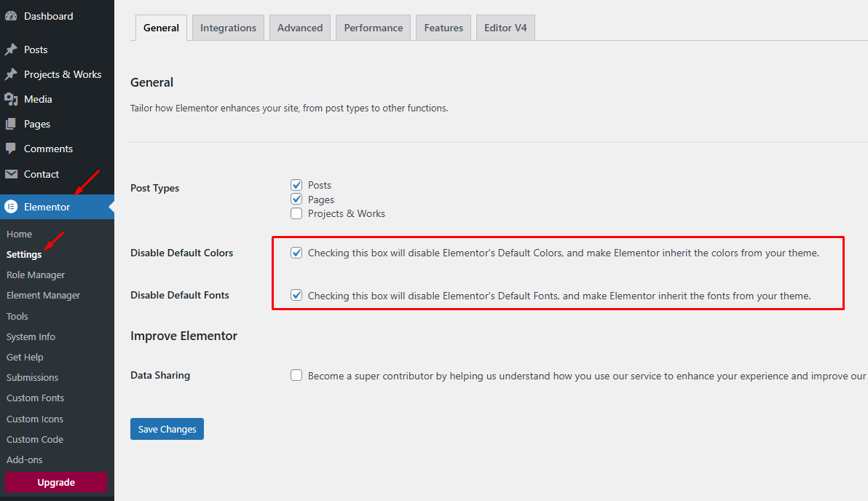Screen dimensions: 868x501
Task: Open Elementor Home submenu link
Action: pyautogui.click(x=20, y=234)
